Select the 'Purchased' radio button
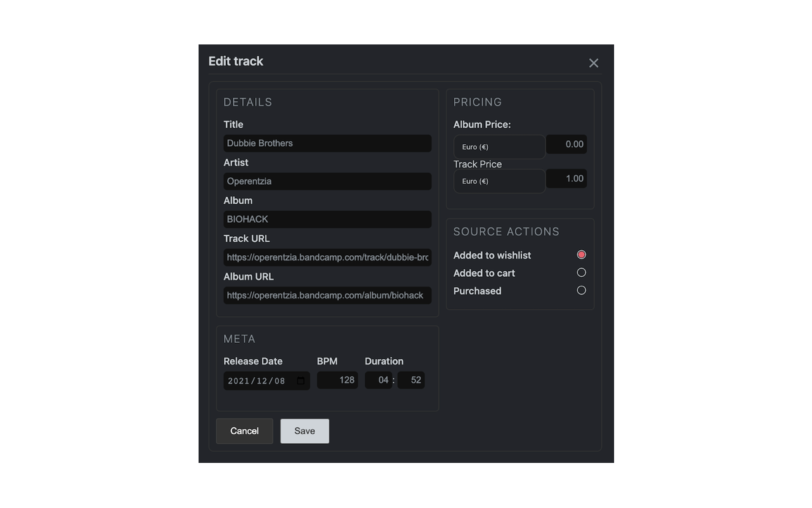 (x=582, y=290)
